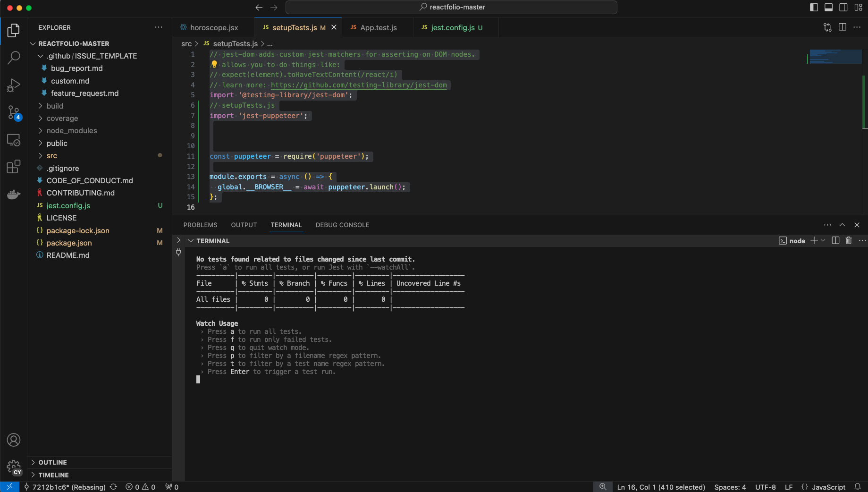Open panel views and more actions ellipsis
This screenshot has height=492, width=868.
[827, 225]
